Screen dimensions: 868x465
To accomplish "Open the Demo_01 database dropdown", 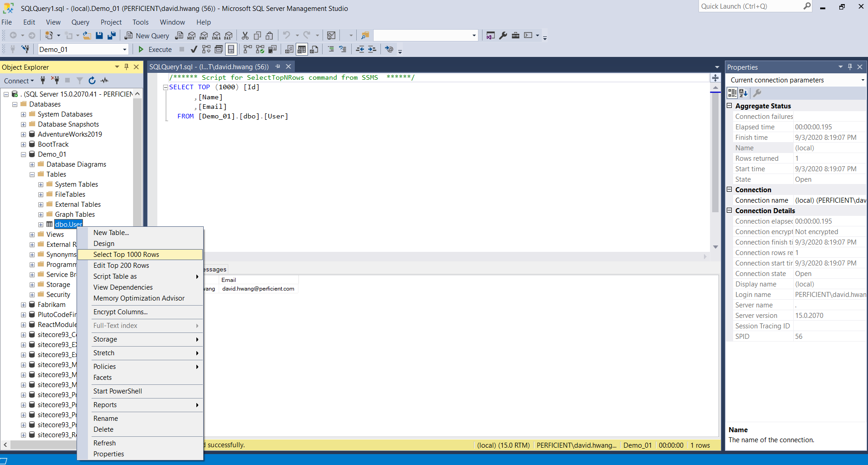I will tap(124, 49).
